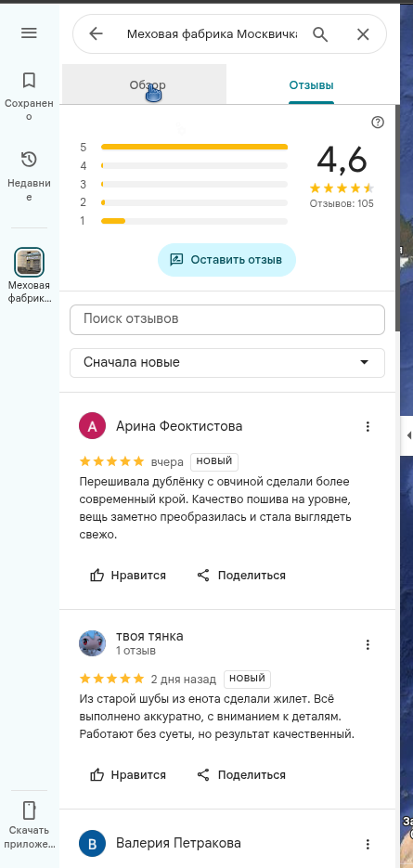Switch to the Отзывы tab
The height and width of the screenshot is (868, 413).
coord(311,85)
